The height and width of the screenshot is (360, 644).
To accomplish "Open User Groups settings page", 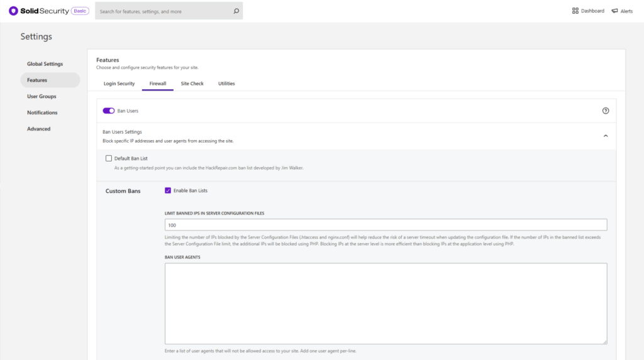I will point(42,97).
